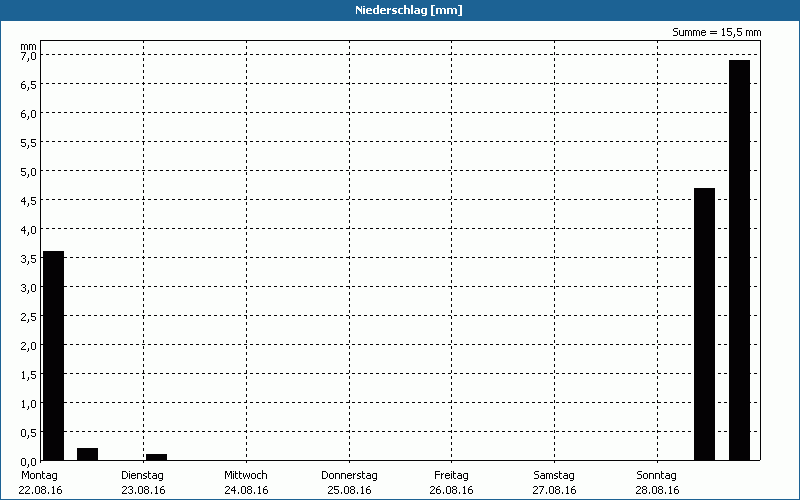The width and height of the screenshot is (800, 500).
Task: Click the 6,5 y-axis value
Action: [29, 85]
